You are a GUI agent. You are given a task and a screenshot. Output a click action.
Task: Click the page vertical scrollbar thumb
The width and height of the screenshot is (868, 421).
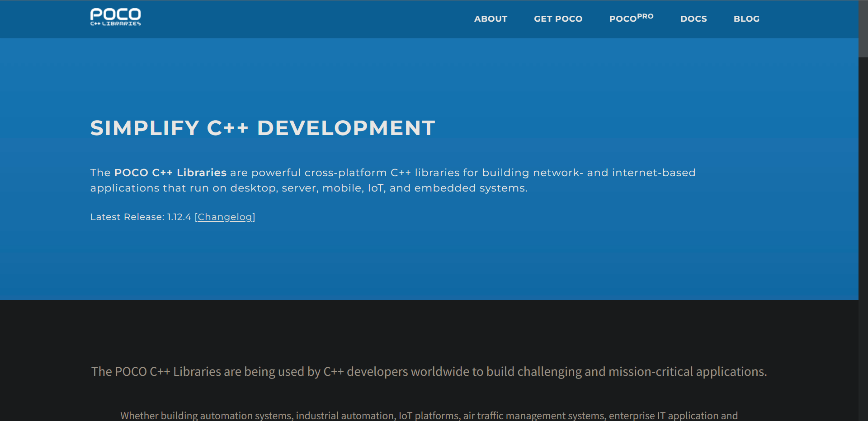pyautogui.click(x=863, y=29)
